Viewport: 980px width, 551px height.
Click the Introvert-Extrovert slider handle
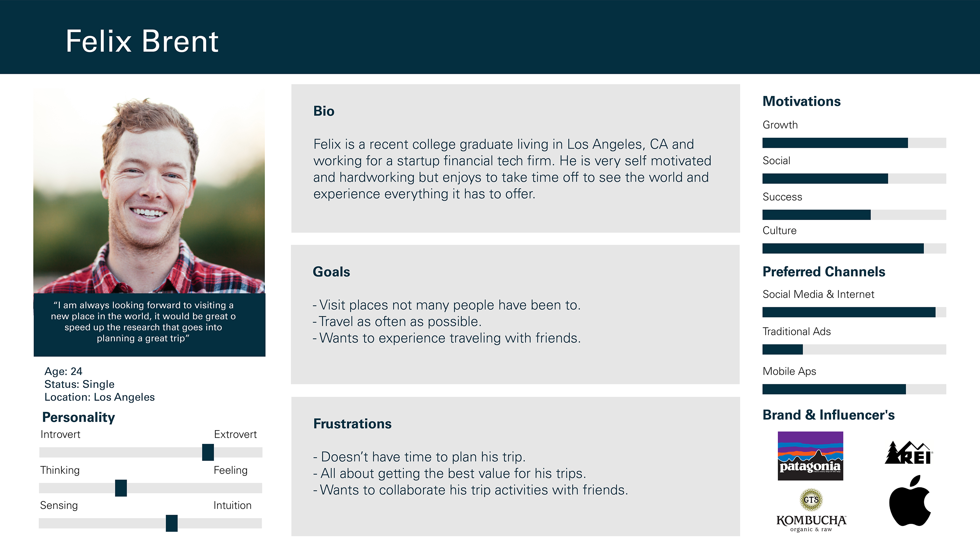pos(208,452)
